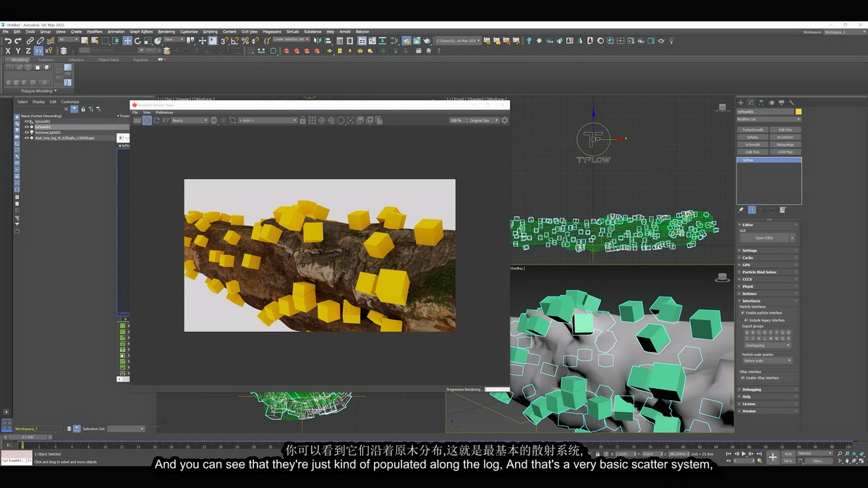Toggle visibility of RsDomeLight001
The width and height of the screenshot is (868, 488).
pyautogui.click(x=27, y=132)
